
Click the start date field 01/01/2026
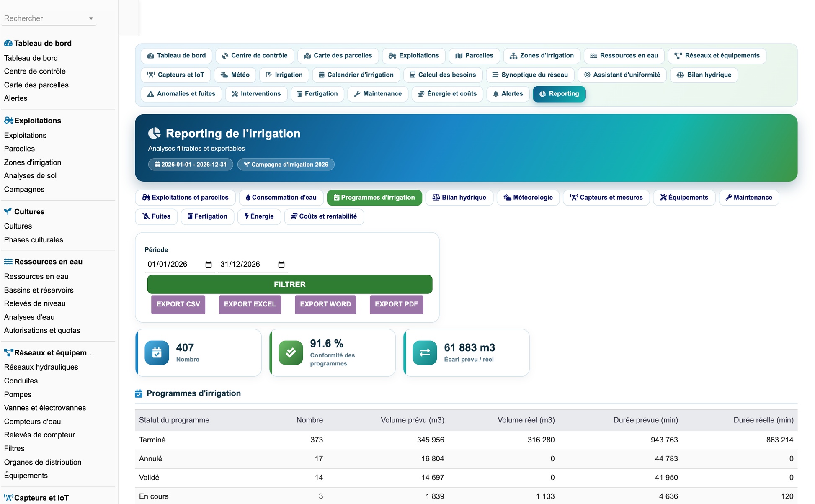pyautogui.click(x=180, y=265)
